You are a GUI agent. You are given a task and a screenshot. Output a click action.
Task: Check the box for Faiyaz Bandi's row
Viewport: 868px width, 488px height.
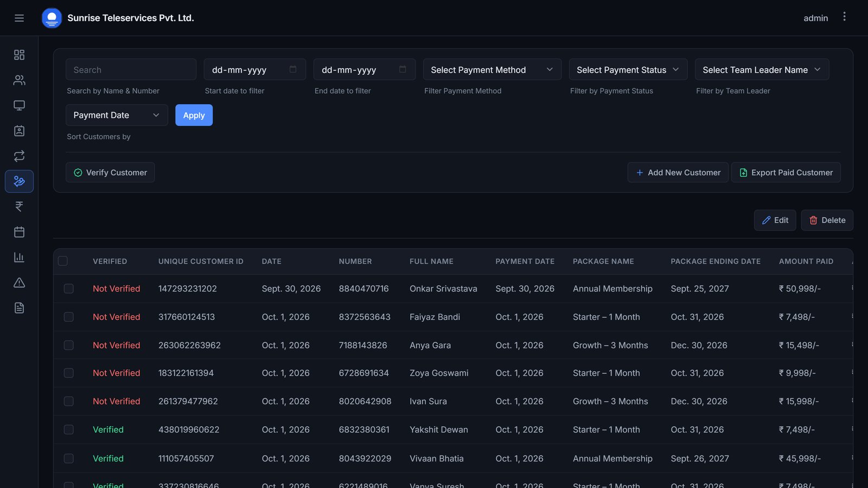coord(68,317)
